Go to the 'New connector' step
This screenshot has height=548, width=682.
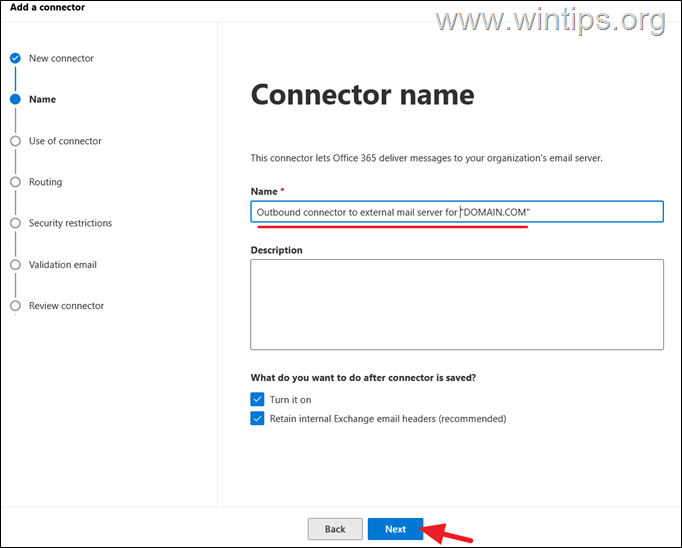click(61, 58)
